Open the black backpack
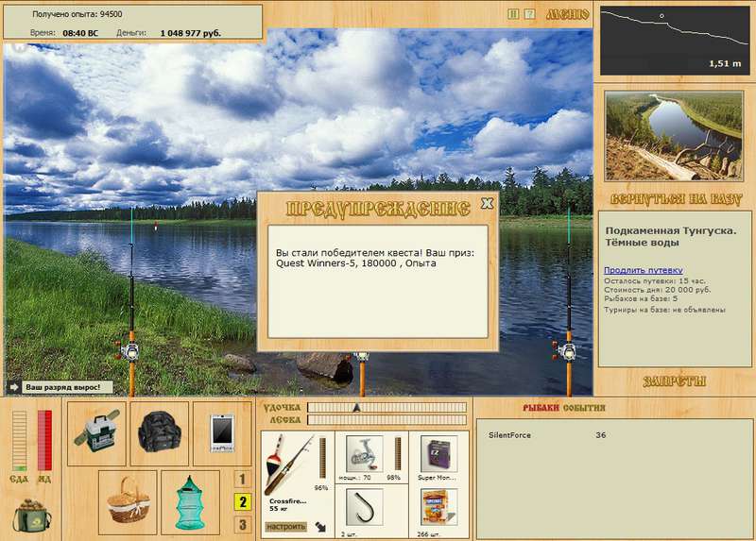 click(x=160, y=433)
